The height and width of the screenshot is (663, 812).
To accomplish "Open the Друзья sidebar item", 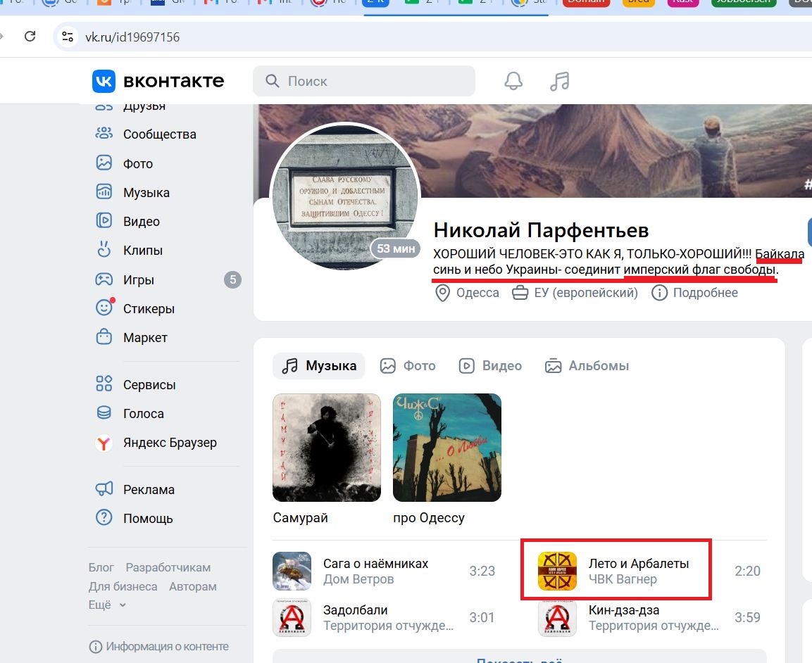I will 130,107.
